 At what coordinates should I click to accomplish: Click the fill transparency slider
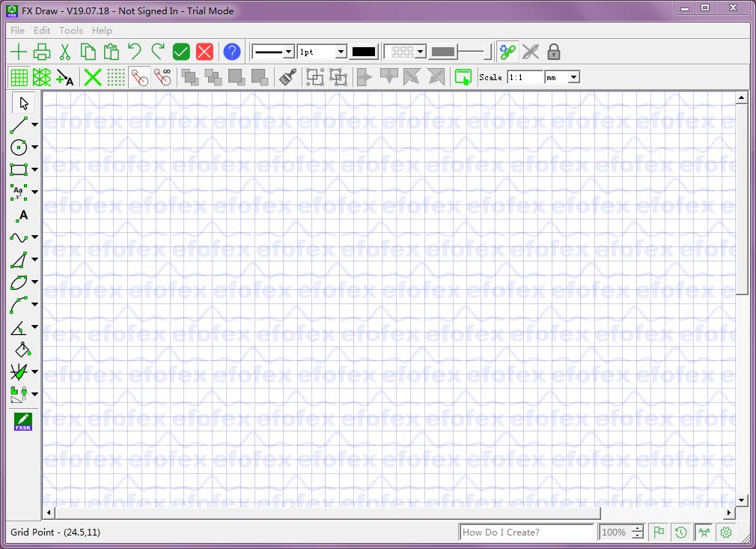point(474,52)
